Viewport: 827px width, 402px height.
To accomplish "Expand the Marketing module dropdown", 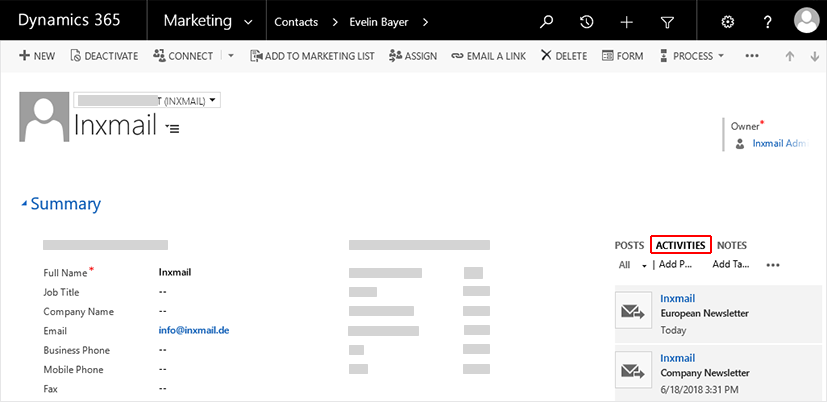I will (248, 21).
